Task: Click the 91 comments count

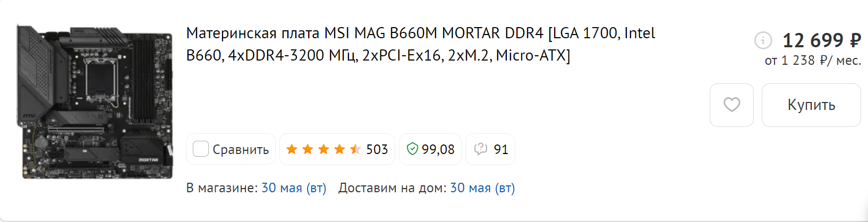Action: [x=501, y=150]
